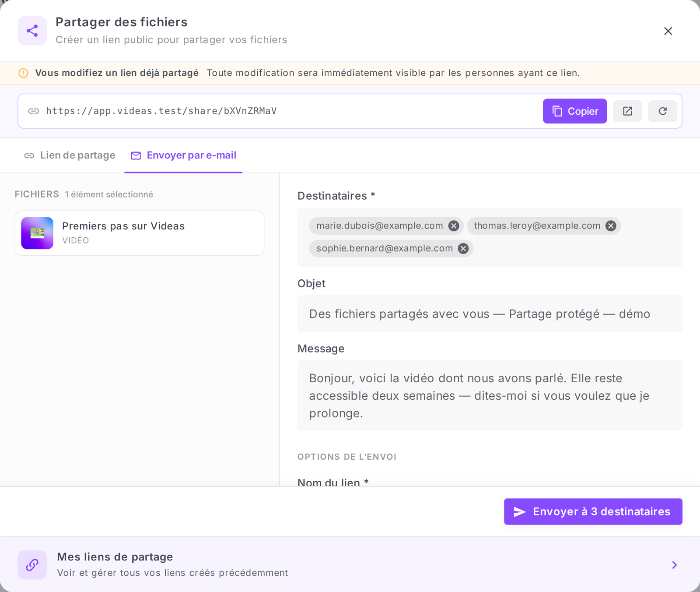The width and height of the screenshot is (700, 592).
Task: Regenerate the share link with refresh icon
Action: (x=662, y=111)
